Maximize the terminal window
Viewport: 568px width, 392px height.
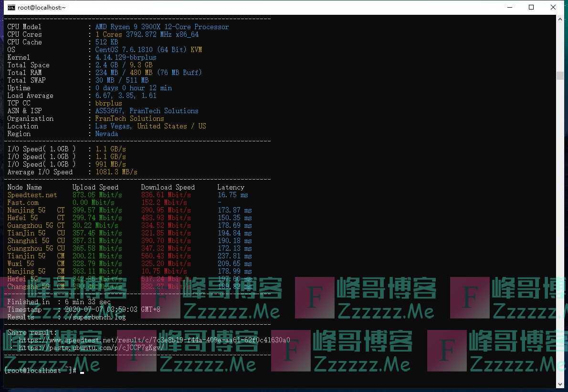click(x=531, y=7)
